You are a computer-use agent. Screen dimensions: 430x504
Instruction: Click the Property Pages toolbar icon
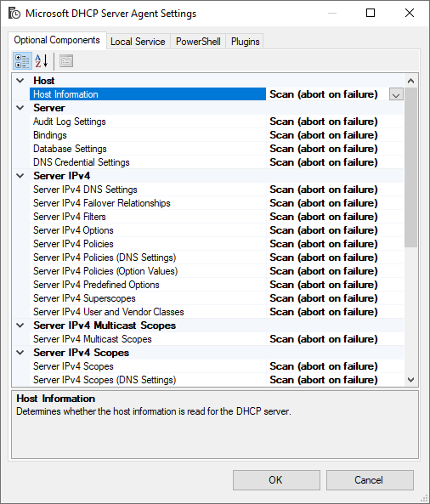click(66, 60)
